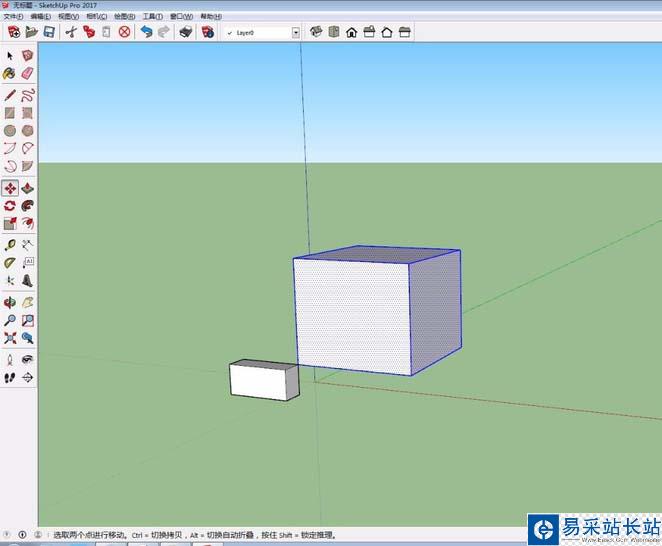
Task: Open a file using folder icon
Action: 32,32
